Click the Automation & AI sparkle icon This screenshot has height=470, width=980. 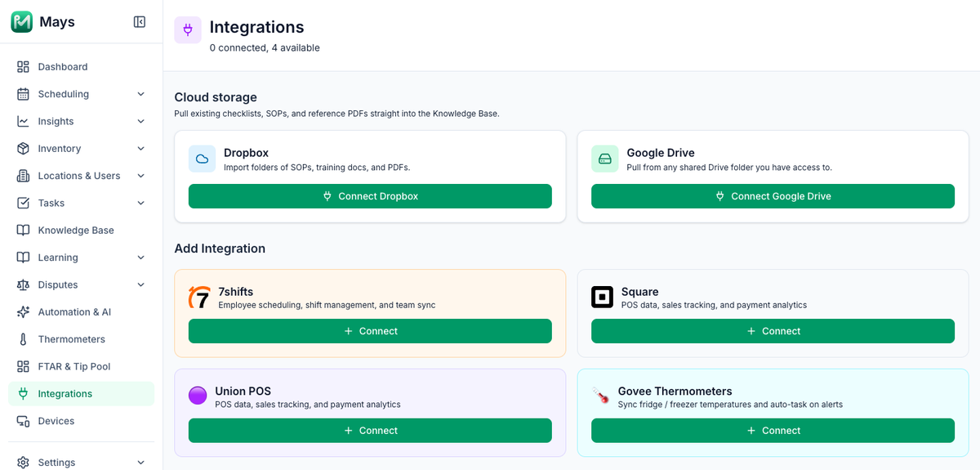23,312
